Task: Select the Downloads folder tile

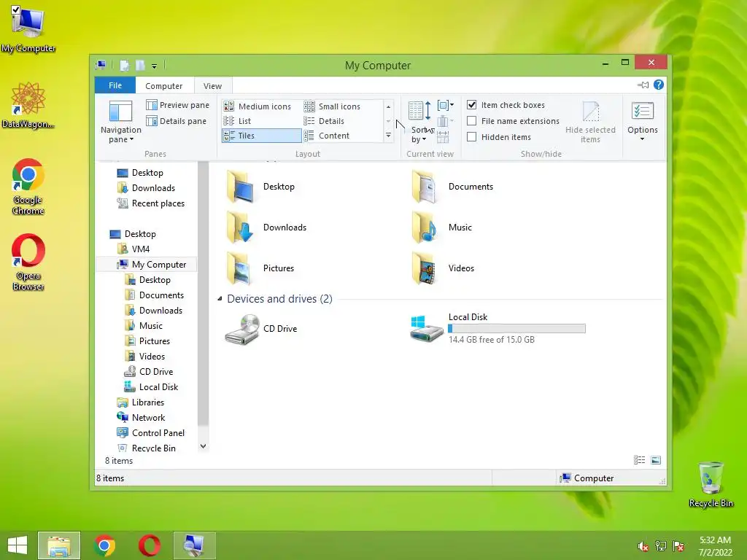Action: click(x=267, y=227)
